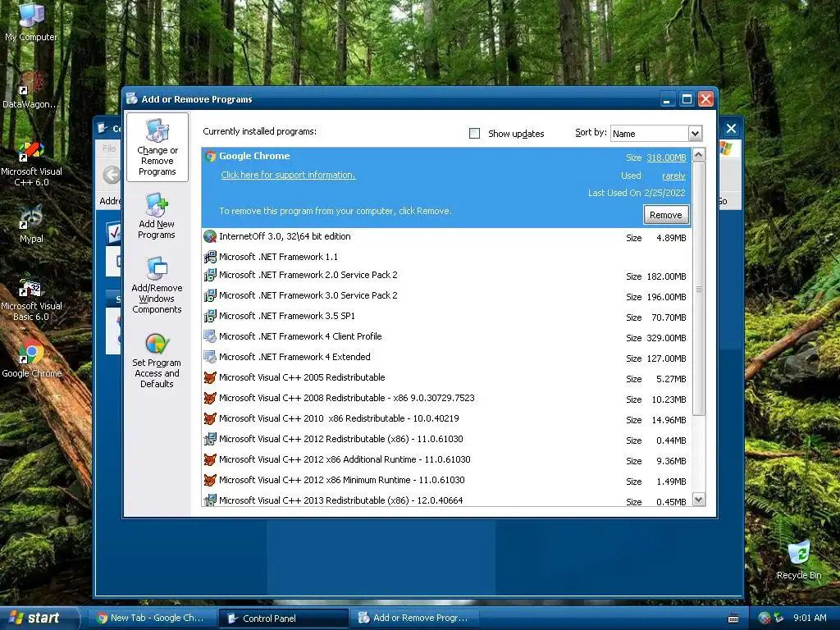Select Visual C++ 2012 x86 Minimum Runtime row
The image size is (840, 630).
pyautogui.click(x=447, y=481)
